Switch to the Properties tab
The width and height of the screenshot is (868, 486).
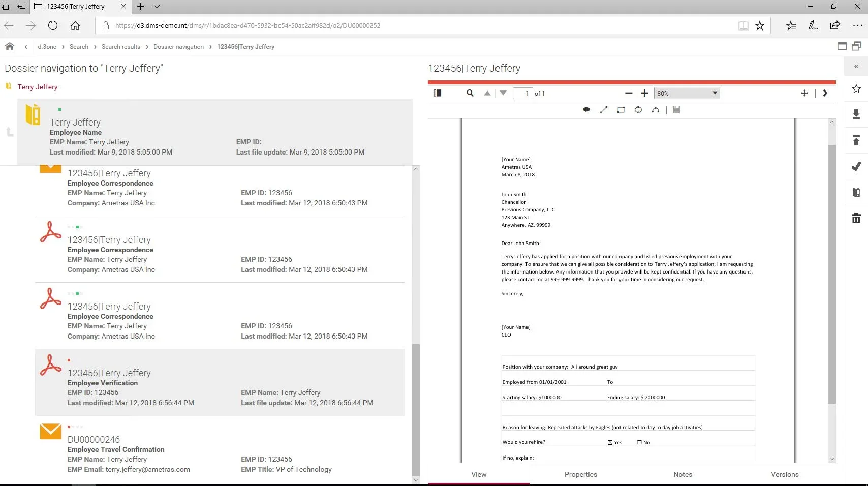pyautogui.click(x=580, y=474)
